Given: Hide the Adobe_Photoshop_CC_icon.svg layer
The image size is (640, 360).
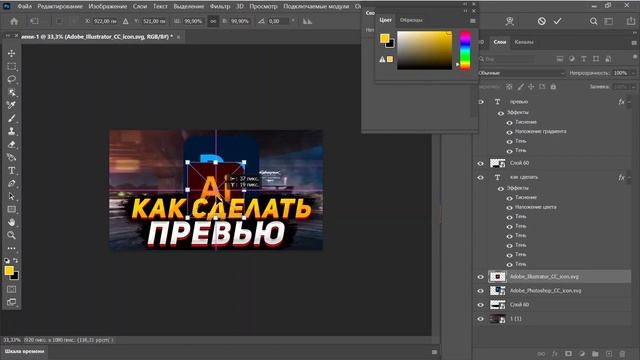Looking at the screenshot, I should tap(480, 291).
